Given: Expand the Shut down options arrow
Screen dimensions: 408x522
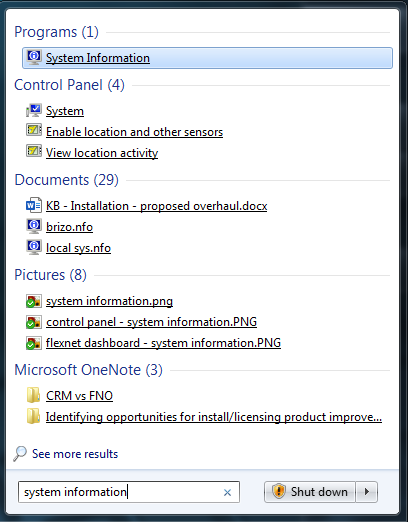Looking at the screenshot, I should click(x=367, y=492).
